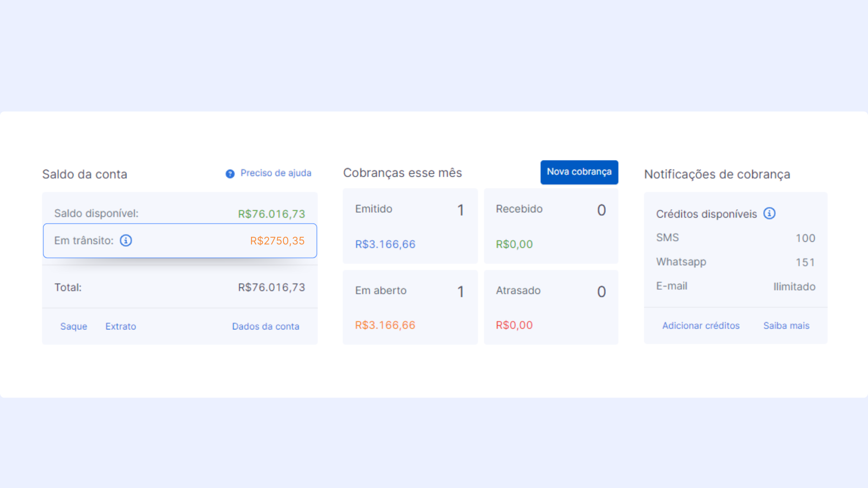868x488 pixels.
Task: Open the Preciso de ajuda link
Action: tap(275, 173)
